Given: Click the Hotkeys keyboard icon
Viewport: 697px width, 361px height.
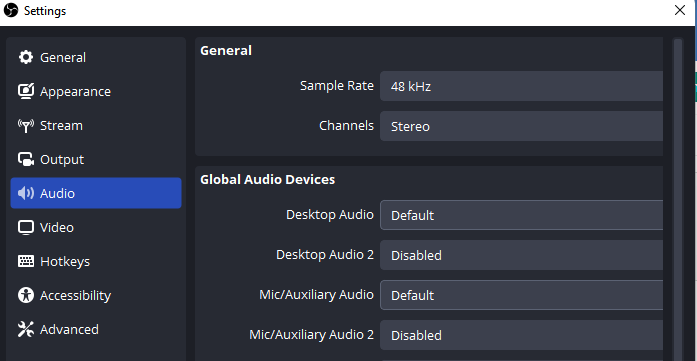Looking at the screenshot, I should tap(26, 261).
